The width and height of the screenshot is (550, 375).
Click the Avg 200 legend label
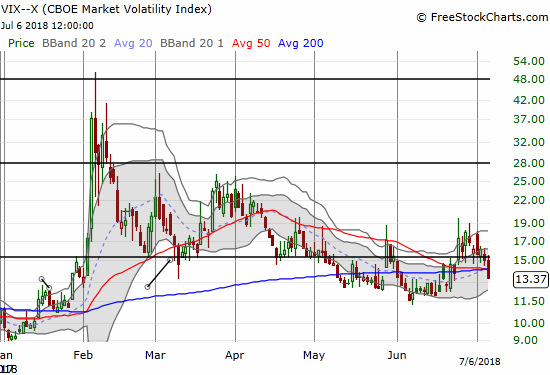(300, 43)
